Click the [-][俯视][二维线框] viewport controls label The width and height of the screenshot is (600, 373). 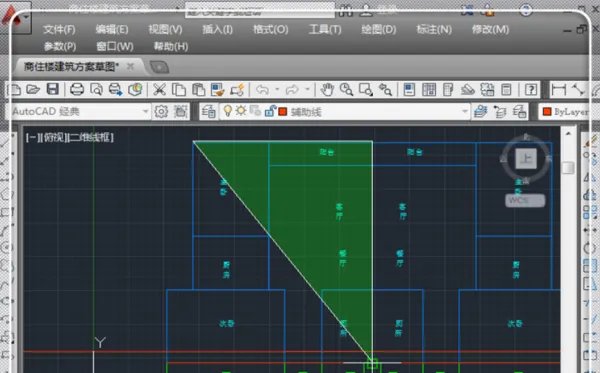70,137
